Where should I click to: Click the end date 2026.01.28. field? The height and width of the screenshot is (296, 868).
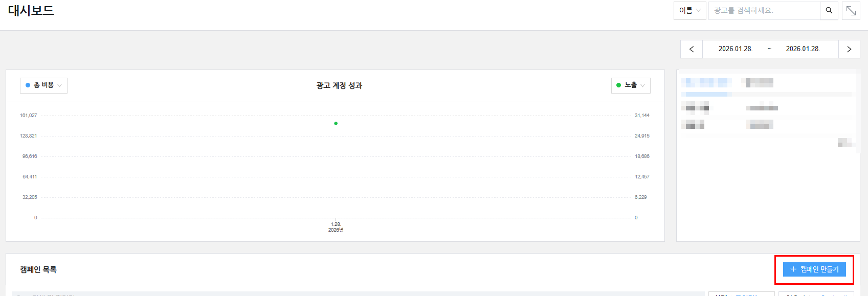(803, 49)
